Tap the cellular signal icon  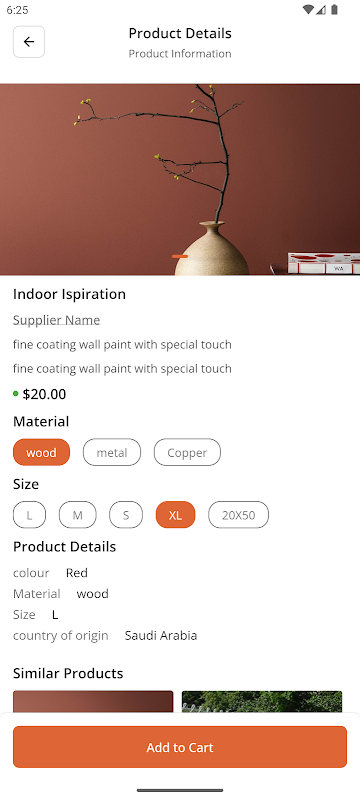(x=321, y=10)
